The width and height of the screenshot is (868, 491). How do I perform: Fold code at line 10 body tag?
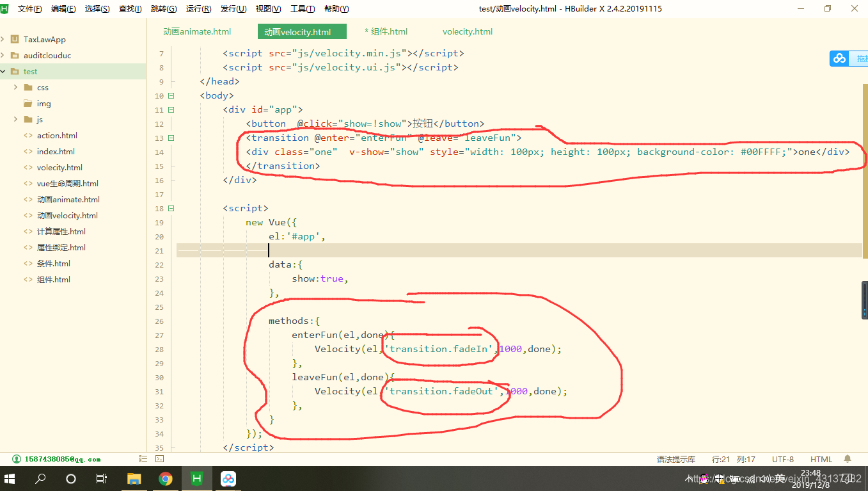pos(171,96)
